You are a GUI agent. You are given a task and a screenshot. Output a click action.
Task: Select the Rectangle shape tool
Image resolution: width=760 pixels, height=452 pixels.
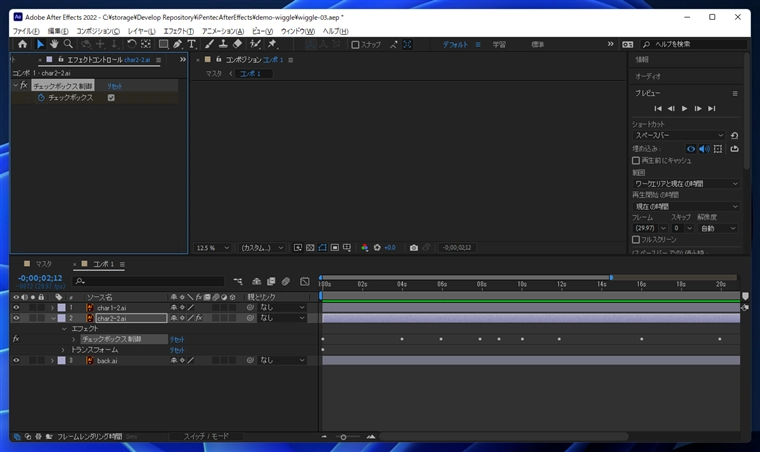click(163, 44)
